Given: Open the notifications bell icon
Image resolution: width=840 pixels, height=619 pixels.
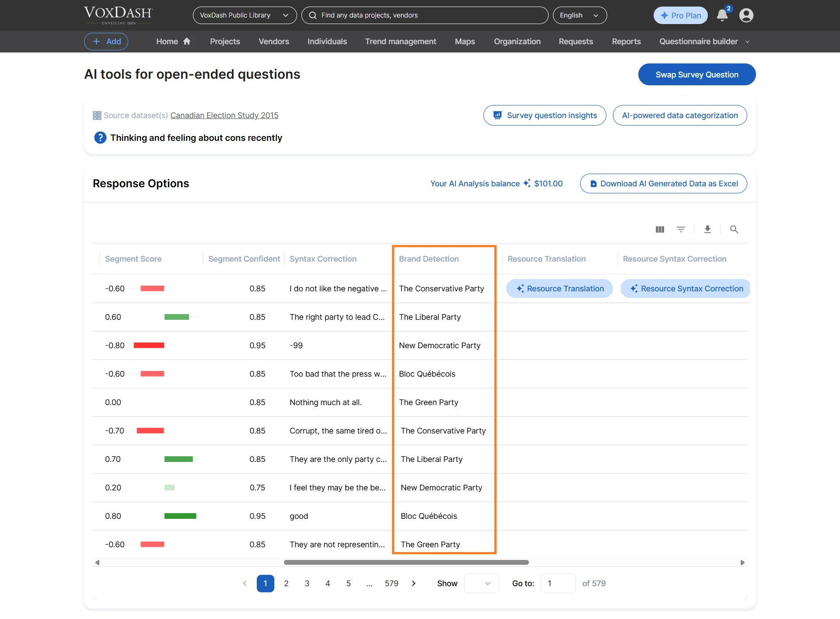Looking at the screenshot, I should coord(722,15).
